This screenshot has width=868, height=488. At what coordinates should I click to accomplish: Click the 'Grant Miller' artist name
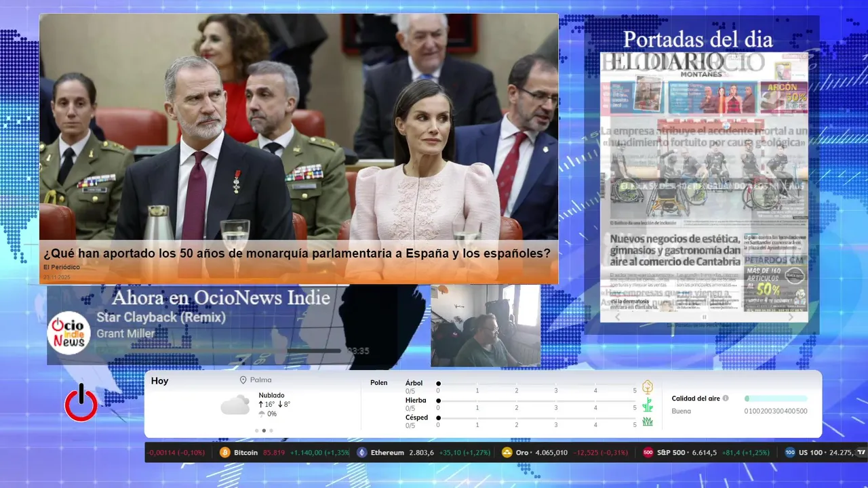(x=125, y=333)
